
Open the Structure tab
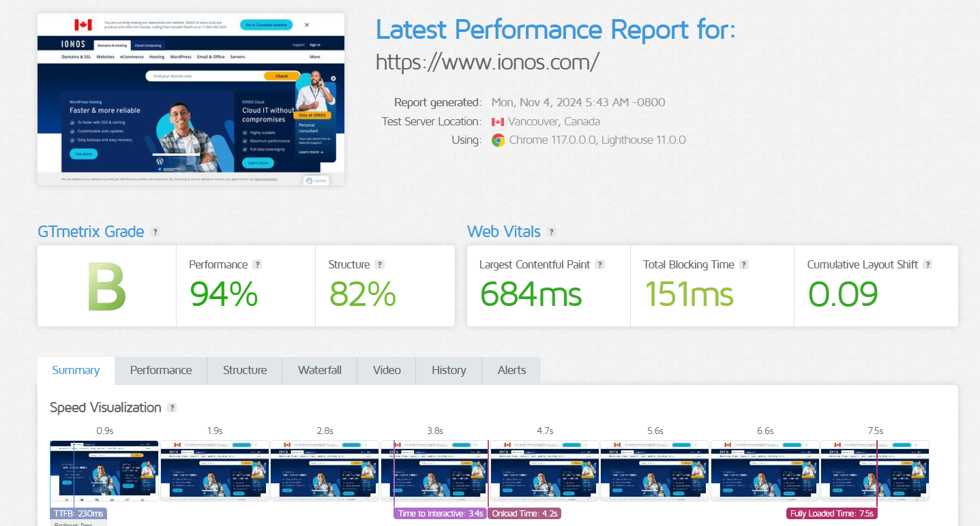click(245, 371)
